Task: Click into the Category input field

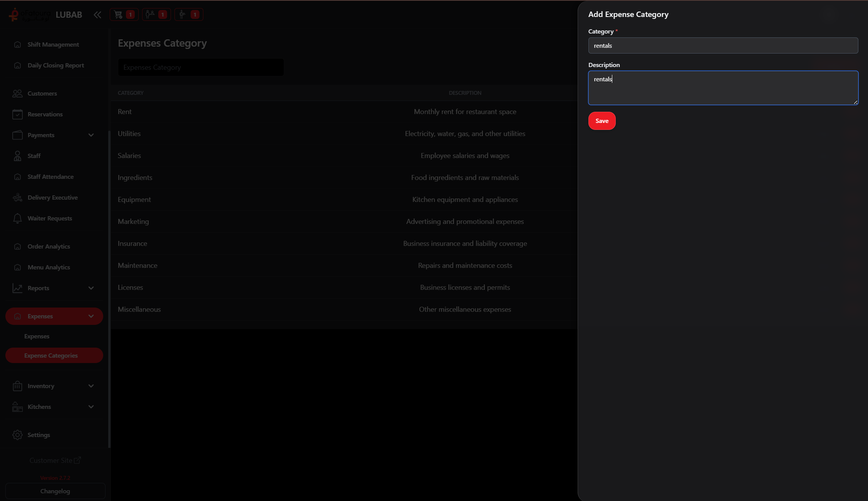Action: (723, 46)
